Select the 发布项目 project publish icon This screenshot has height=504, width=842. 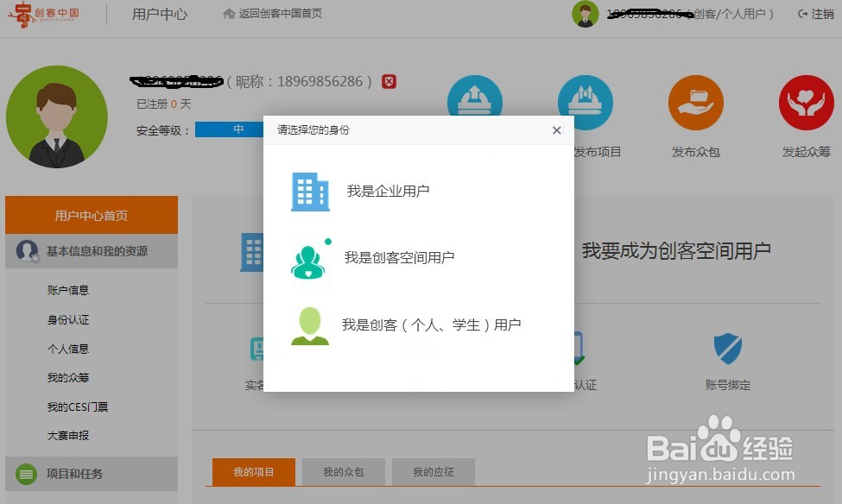click(586, 101)
